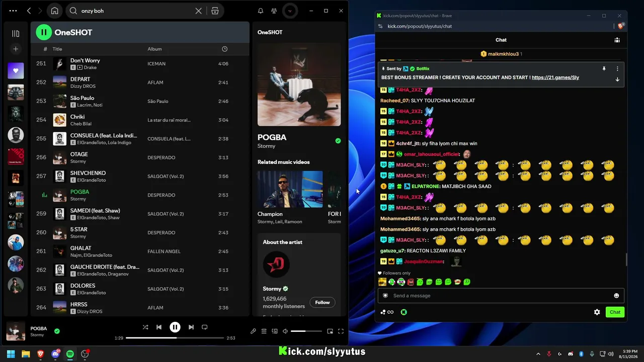This screenshot has height=362, width=644.
Task: Open the lyrics microphone icon
Action: (x=253, y=331)
